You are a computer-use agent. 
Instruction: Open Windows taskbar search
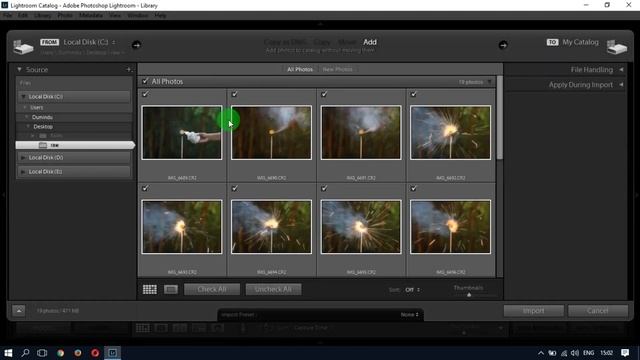pos(25,353)
